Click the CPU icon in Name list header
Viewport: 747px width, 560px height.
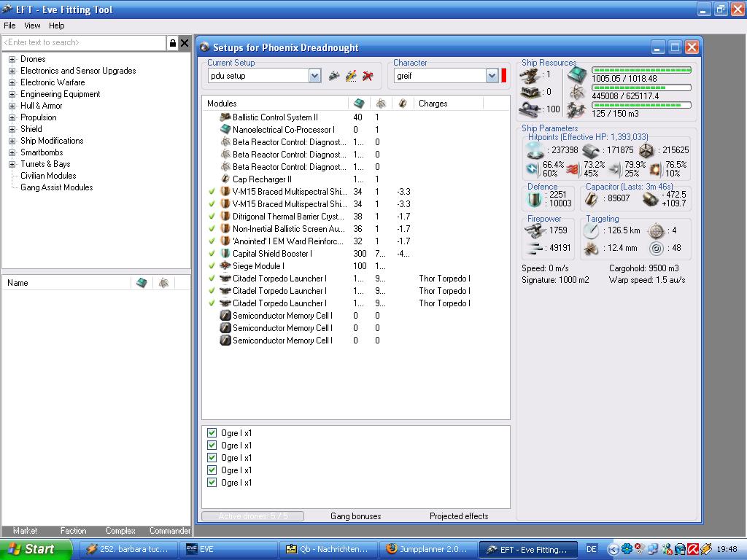142,283
